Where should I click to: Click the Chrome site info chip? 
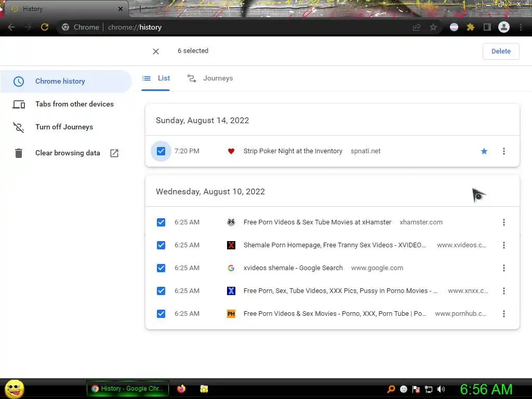pyautogui.click(x=81, y=27)
